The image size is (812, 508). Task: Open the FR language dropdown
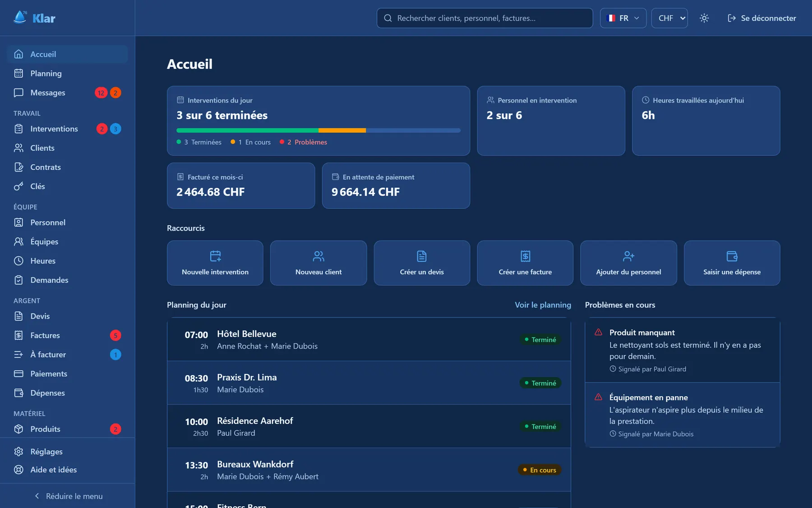coord(623,18)
